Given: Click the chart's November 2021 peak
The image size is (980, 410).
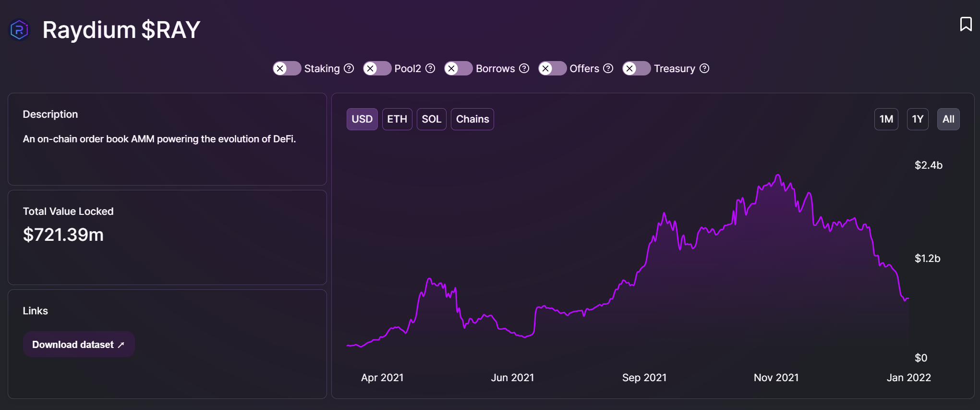Looking at the screenshot, I should (x=778, y=175).
